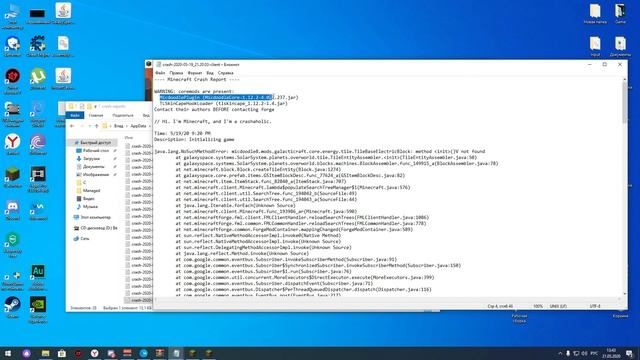The width and height of the screenshot is (640, 360).
Task: Select the highlighted last crash file in list
Action: [x=139, y=300]
